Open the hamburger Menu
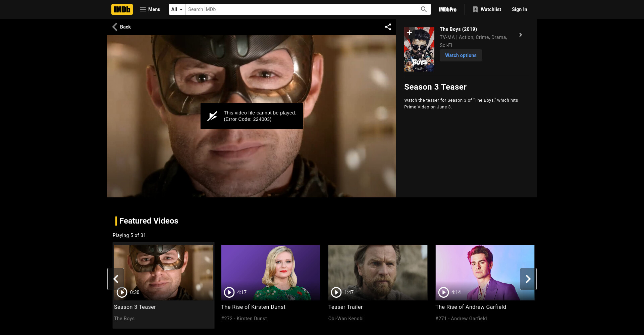 coord(150,9)
